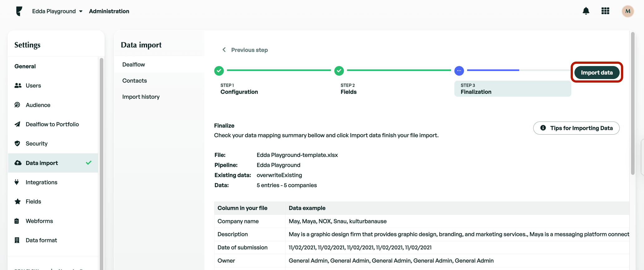Click the Administration header link
Viewport: 644px width, 270px height.
[109, 11]
